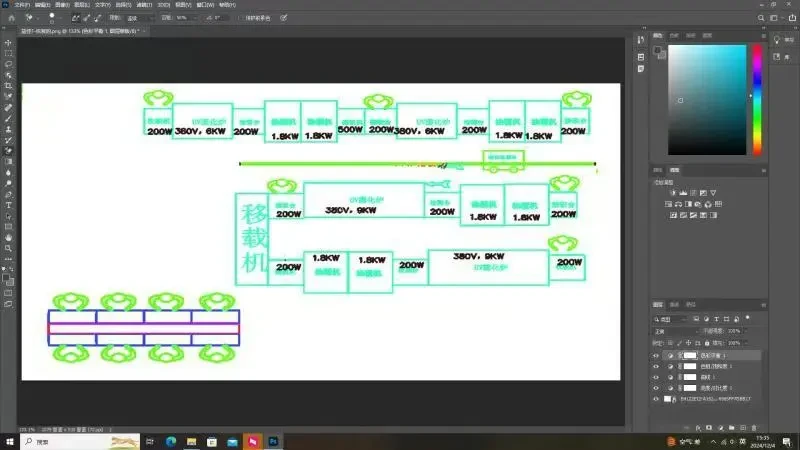This screenshot has height=450, width=800.
Task: Open the exposure percentage dropdown
Action: point(196,18)
